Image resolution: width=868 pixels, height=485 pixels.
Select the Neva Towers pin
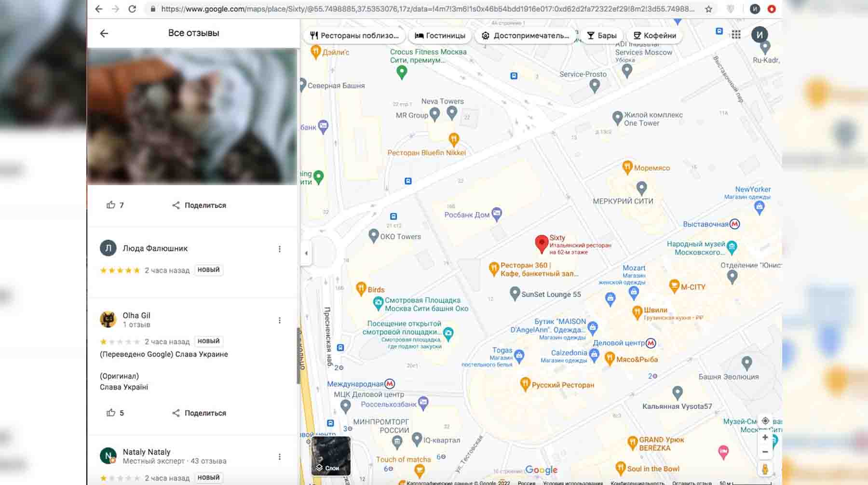[x=452, y=113]
